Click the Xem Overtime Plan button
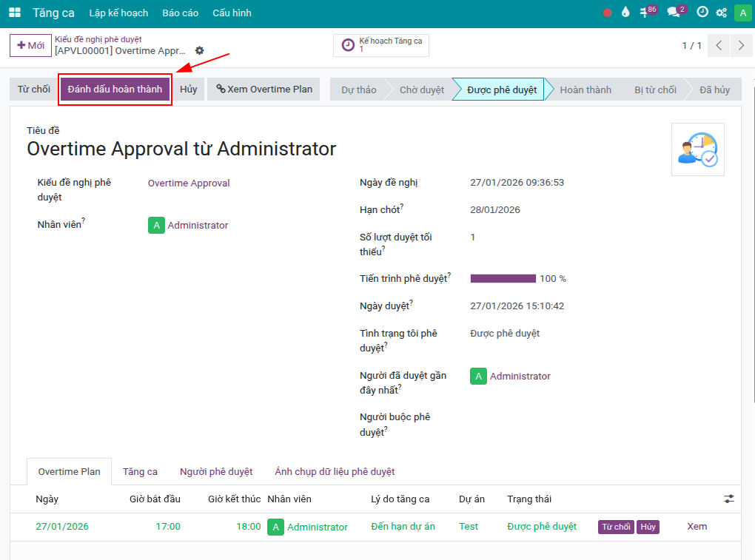 [x=264, y=90]
